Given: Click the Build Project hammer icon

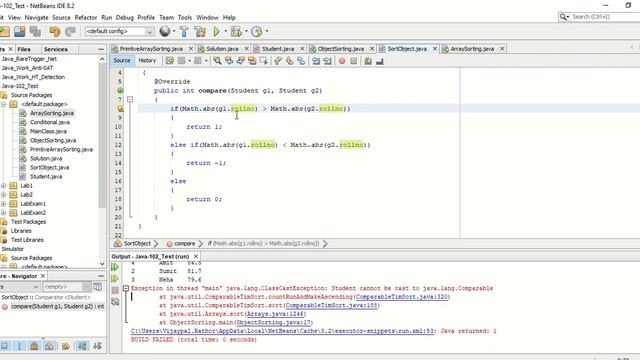Looking at the screenshot, I should [184, 31].
